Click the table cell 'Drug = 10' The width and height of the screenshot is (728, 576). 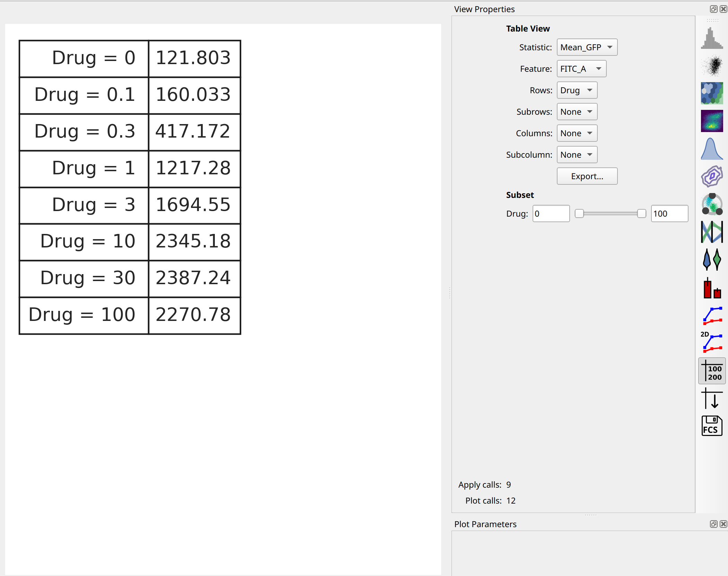(x=84, y=242)
